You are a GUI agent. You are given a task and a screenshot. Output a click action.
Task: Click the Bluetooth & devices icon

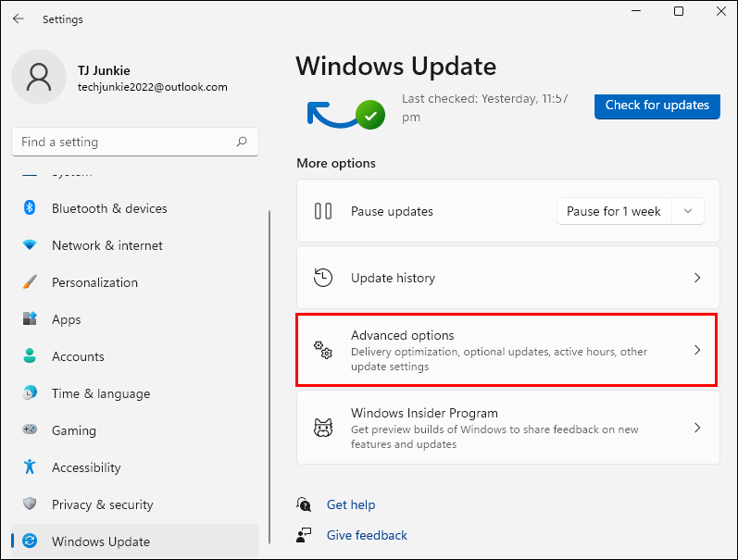coord(30,208)
